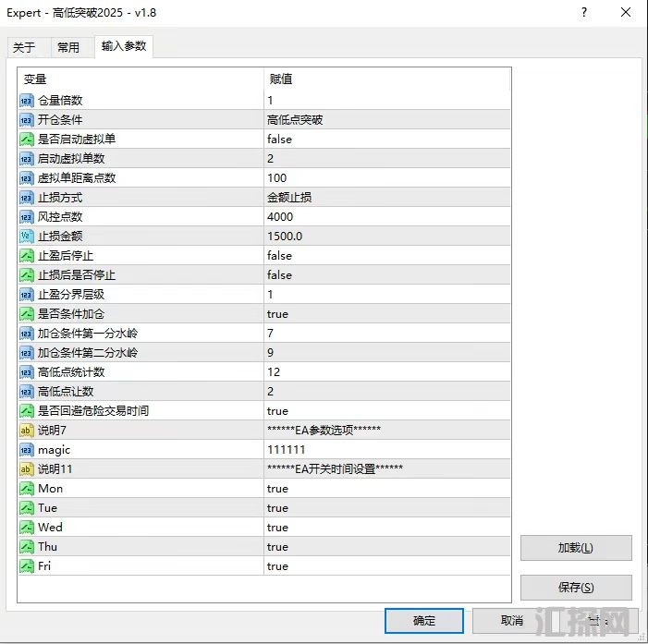Click the double-type icon beside 止损金额
Screen dimensions: 648x644
pyautogui.click(x=27, y=237)
